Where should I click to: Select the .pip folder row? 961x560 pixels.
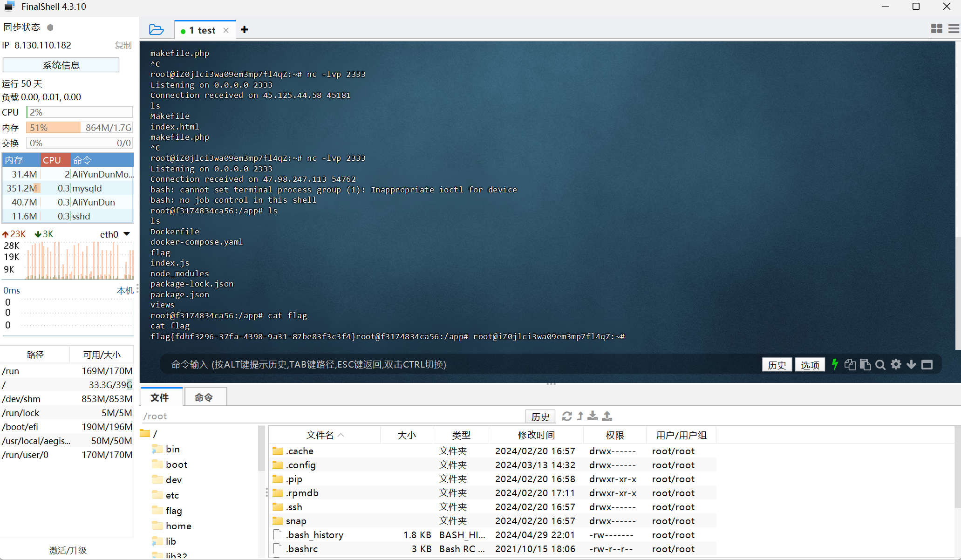click(x=493, y=479)
